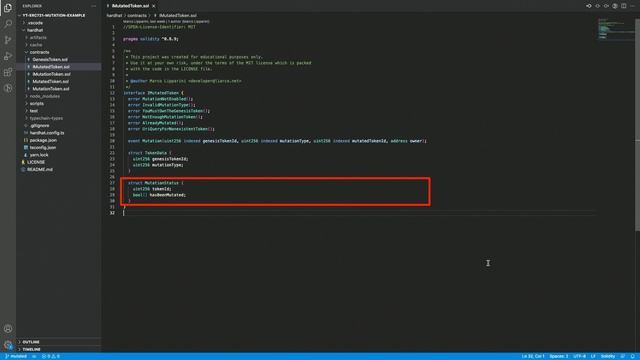Click 'struct TokenData' line in editor

pyautogui.click(x=149, y=153)
